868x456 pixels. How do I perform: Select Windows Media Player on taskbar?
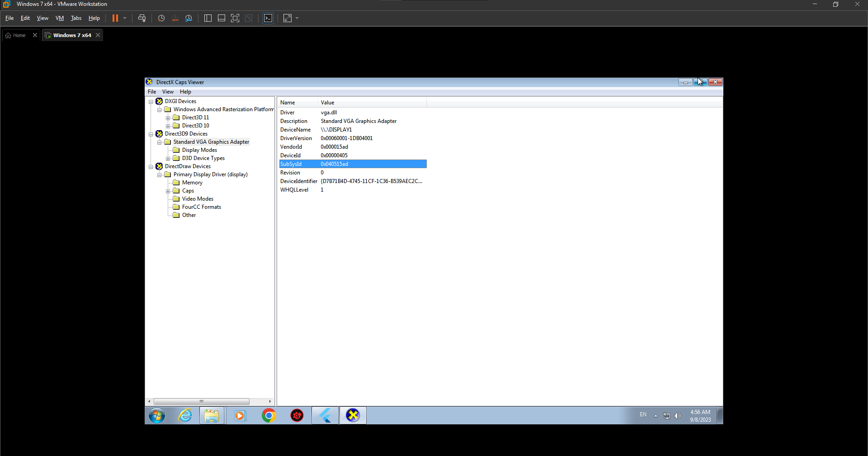[x=240, y=415]
